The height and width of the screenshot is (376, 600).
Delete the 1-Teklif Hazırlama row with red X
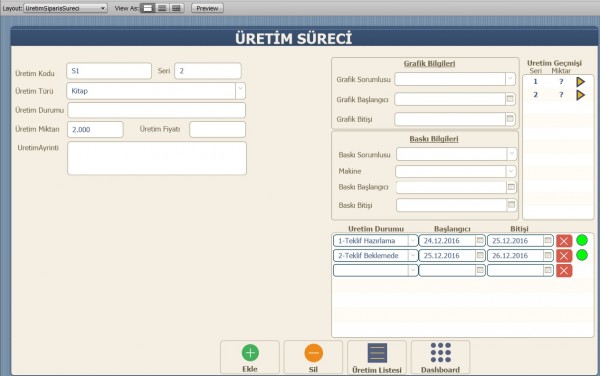564,241
